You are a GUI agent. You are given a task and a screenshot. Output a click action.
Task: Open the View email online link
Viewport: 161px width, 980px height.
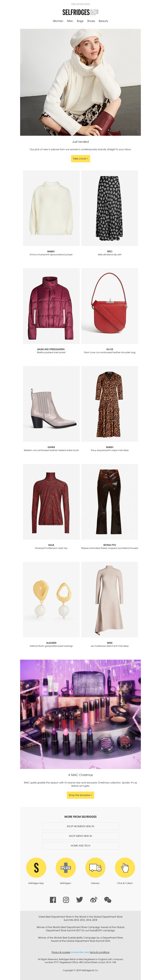(x=80, y=3)
